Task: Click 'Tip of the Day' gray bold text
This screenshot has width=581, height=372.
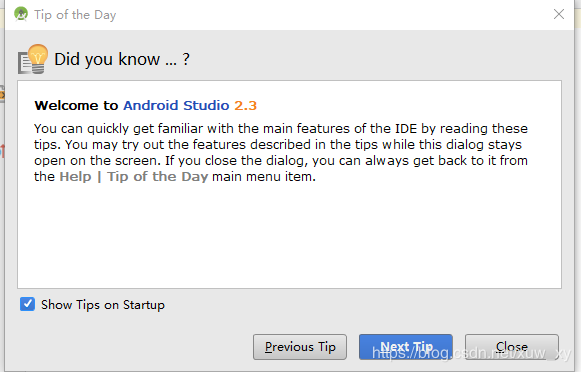Action: tap(157, 177)
